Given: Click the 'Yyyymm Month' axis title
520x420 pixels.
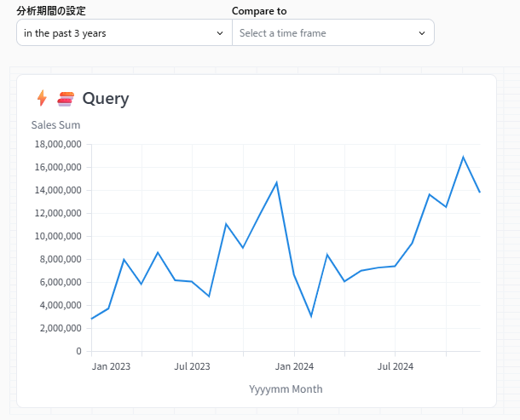Looking at the screenshot, I should pyautogui.click(x=286, y=388).
